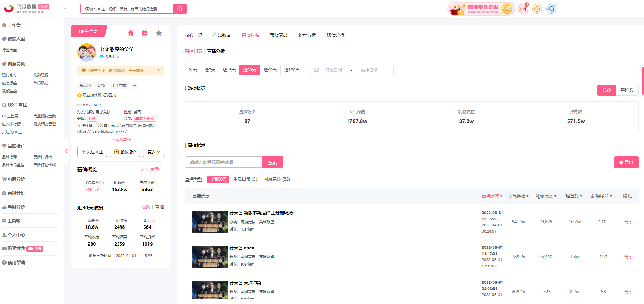This screenshot has height=304, width=644.
Task: Click the end date field
Action: pyautogui.click(x=369, y=70)
